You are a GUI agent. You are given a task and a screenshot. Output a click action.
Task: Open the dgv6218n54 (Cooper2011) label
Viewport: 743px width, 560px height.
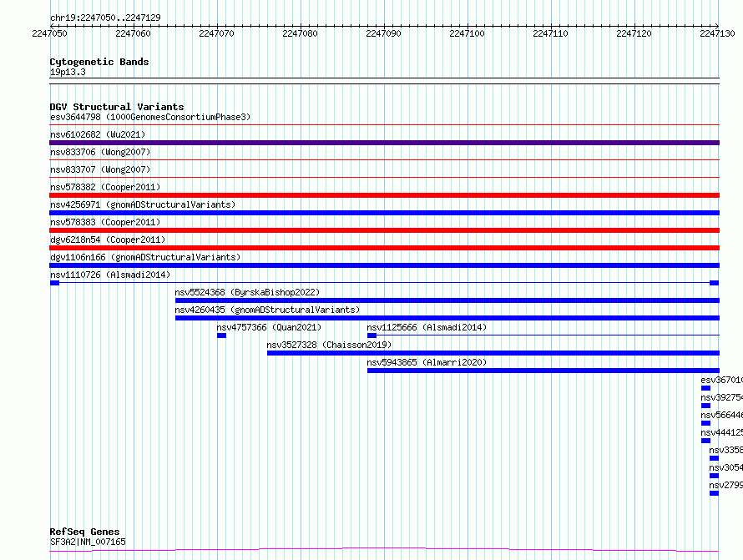click(108, 240)
